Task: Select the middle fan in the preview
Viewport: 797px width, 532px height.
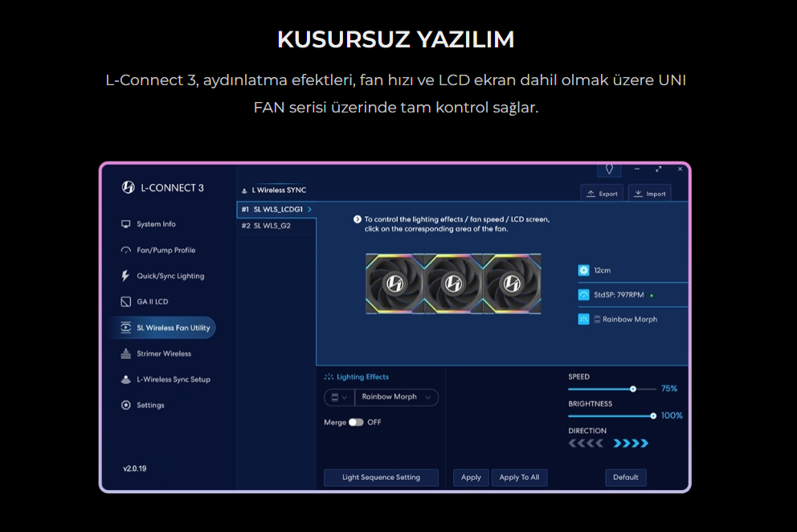Action: (x=453, y=284)
